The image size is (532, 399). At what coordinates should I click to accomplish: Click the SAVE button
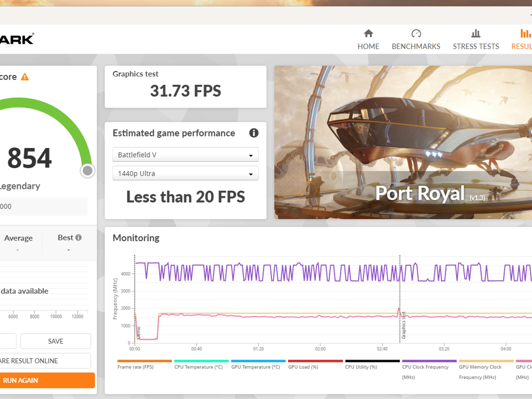[x=56, y=341]
